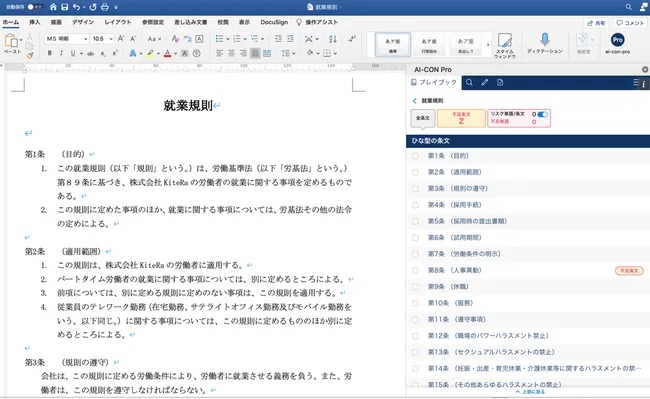Align text left
Image resolution: width=650 pixels, height=399 pixels.
click(220, 53)
